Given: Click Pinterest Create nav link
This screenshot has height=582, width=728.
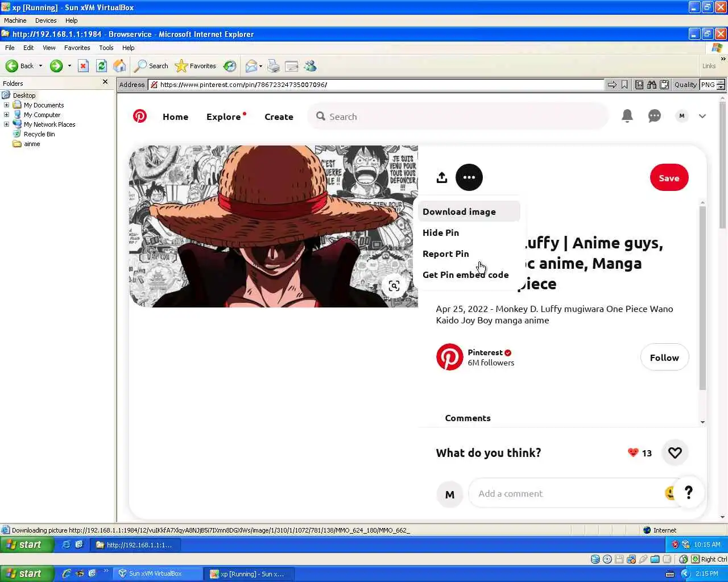Looking at the screenshot, I should click(x=279, y=117).
